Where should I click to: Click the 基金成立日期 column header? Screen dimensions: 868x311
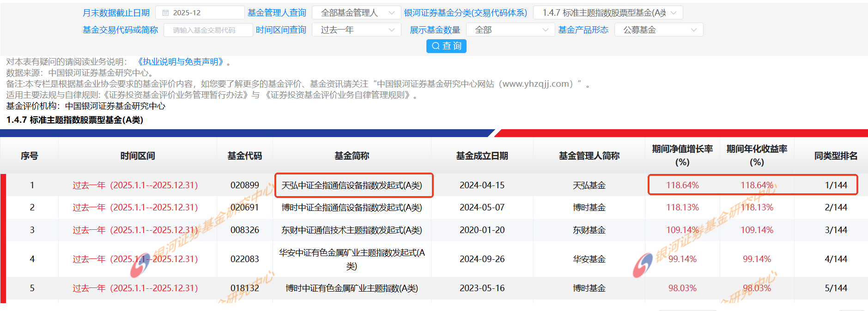click(x=482, y=156)
